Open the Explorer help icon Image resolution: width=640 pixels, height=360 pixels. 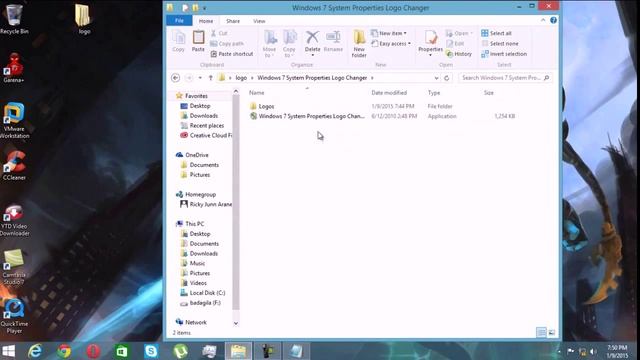[553, 20]
